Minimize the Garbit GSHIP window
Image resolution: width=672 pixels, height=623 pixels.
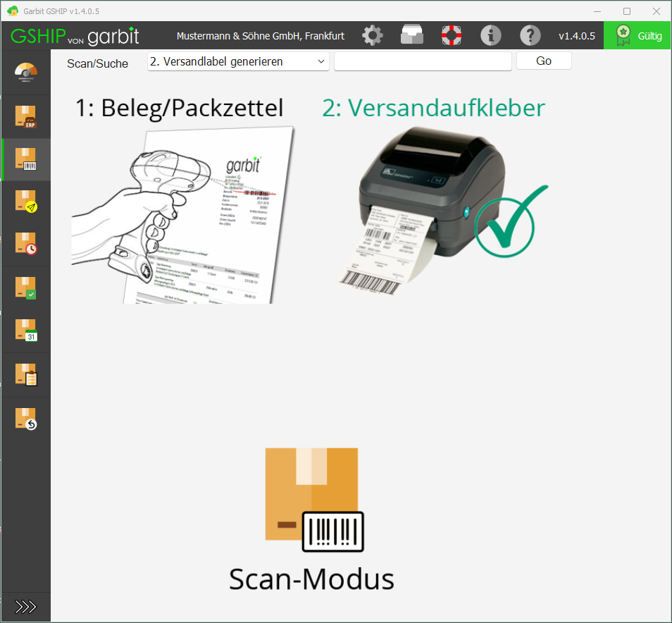[597, 11]
